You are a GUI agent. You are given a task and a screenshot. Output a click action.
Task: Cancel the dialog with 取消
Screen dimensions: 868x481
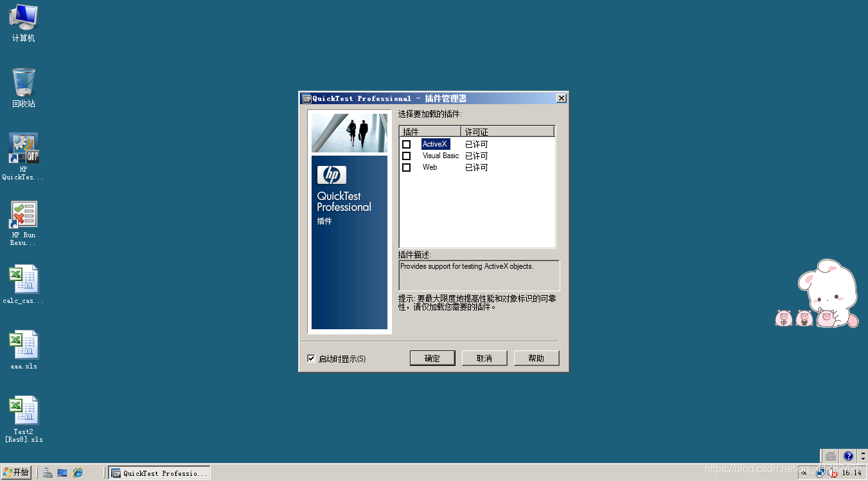(484, 358)
